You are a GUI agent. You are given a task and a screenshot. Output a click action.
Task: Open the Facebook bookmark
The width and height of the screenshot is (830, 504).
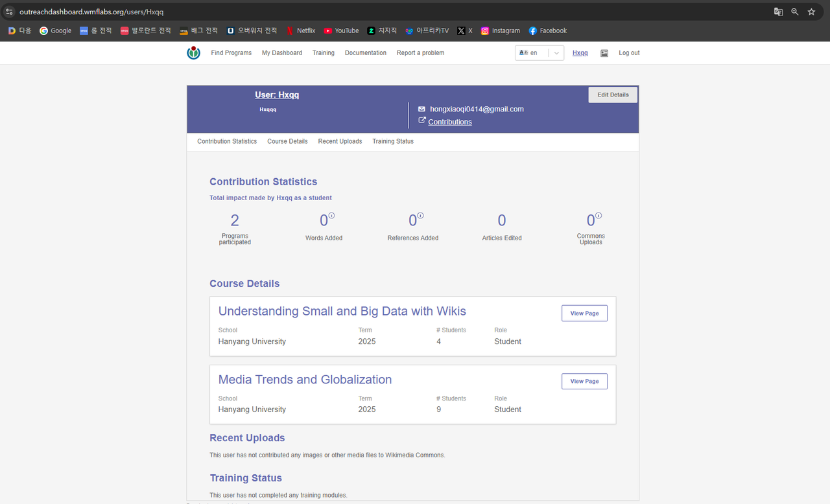(547, 30)
